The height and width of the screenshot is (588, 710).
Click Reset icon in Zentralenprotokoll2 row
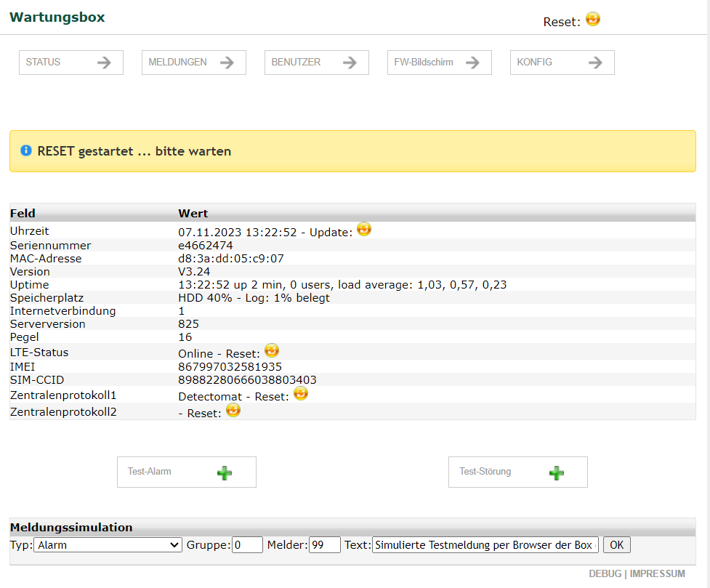pos(233,411)
